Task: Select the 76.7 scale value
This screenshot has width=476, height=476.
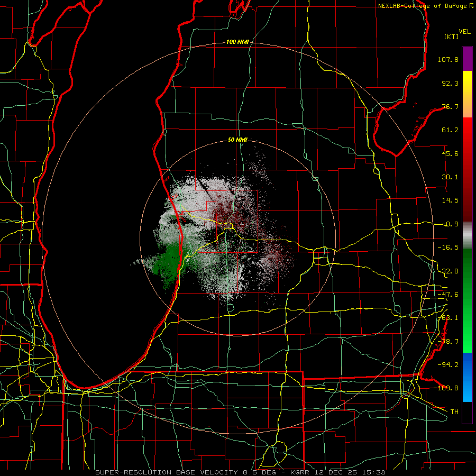Action: tap(450, 106)
